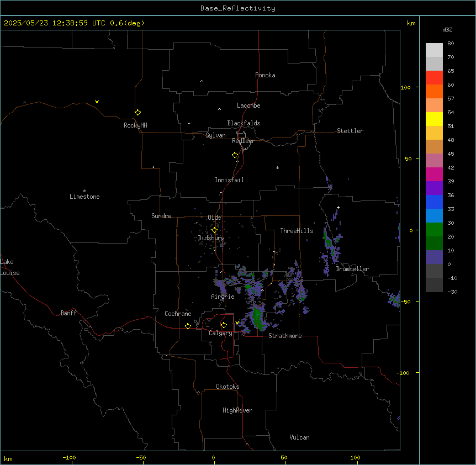Image resolution: width=476 pixels, height=465 pixels.
Task: Click the Cochrane label
Action: 178,314
